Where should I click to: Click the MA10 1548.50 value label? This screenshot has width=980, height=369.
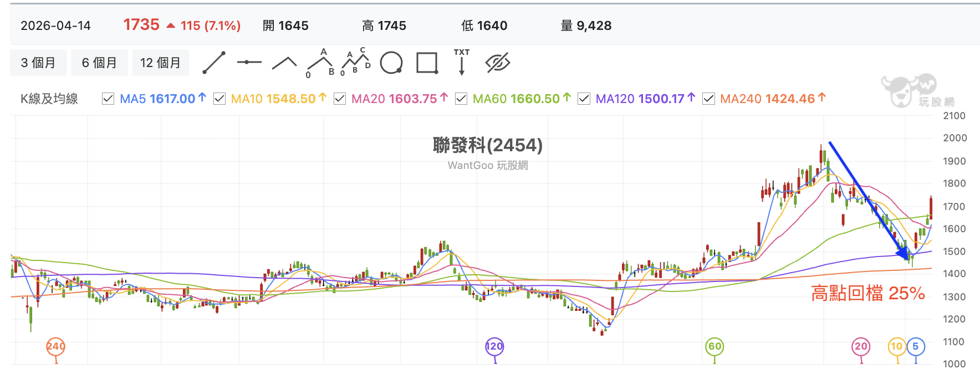click(x=278, y=99)
